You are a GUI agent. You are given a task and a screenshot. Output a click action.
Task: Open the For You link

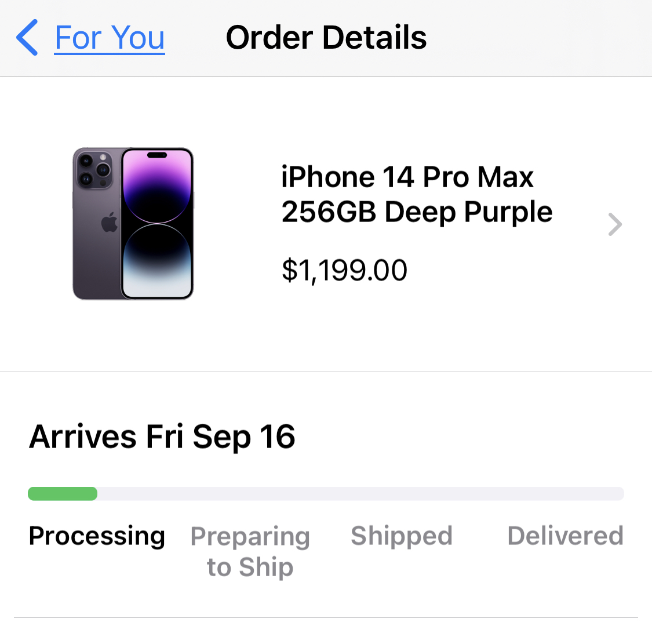click(110, 38)
